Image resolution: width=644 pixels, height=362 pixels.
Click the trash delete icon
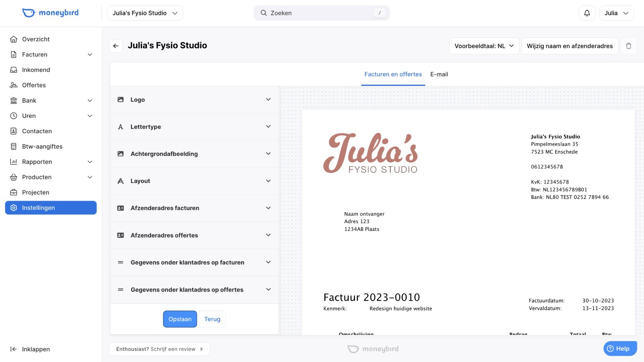[629, 46]
